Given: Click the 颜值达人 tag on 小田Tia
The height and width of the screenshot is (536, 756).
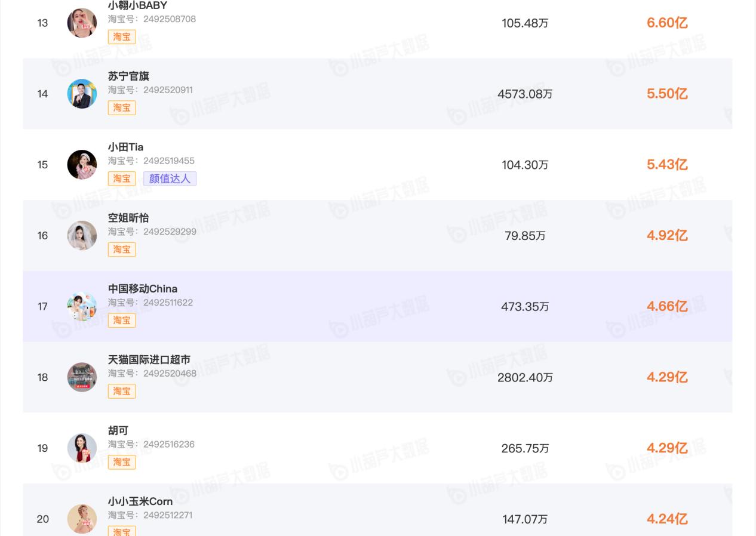Looking at the screenshot, I should (x=170, y=178).
